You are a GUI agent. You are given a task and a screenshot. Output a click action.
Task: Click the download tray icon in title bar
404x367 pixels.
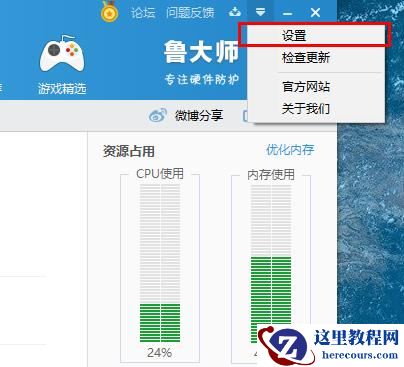click(235, 12)
